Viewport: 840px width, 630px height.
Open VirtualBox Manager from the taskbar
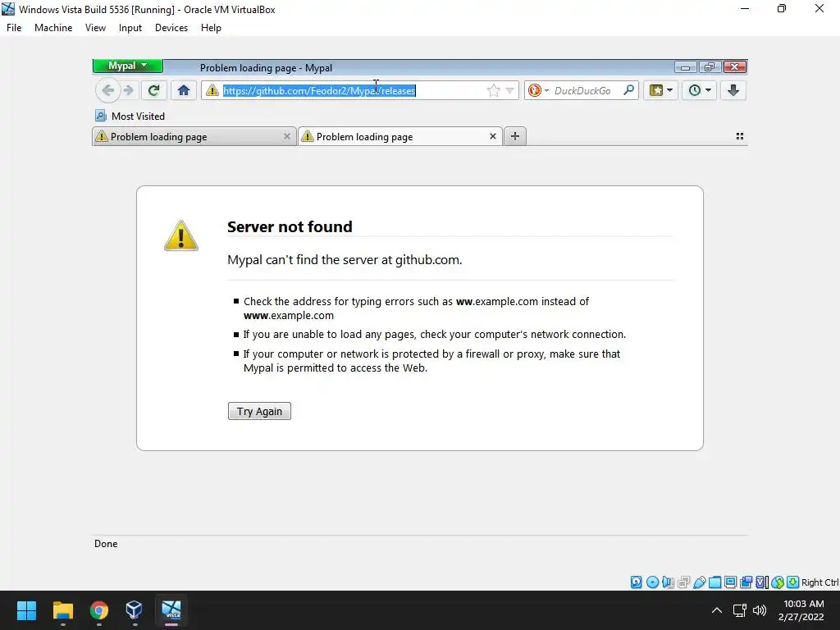pyautogui.click(x=134, y=610)
